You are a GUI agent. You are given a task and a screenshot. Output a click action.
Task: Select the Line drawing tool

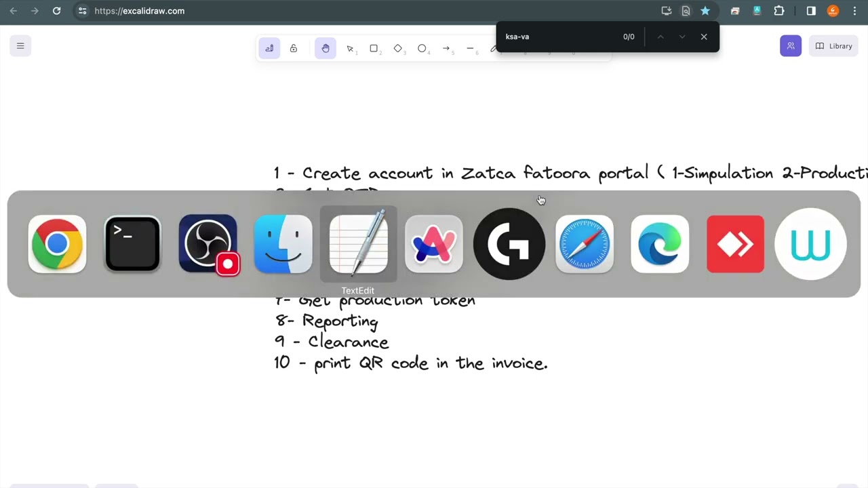(471, 48)
